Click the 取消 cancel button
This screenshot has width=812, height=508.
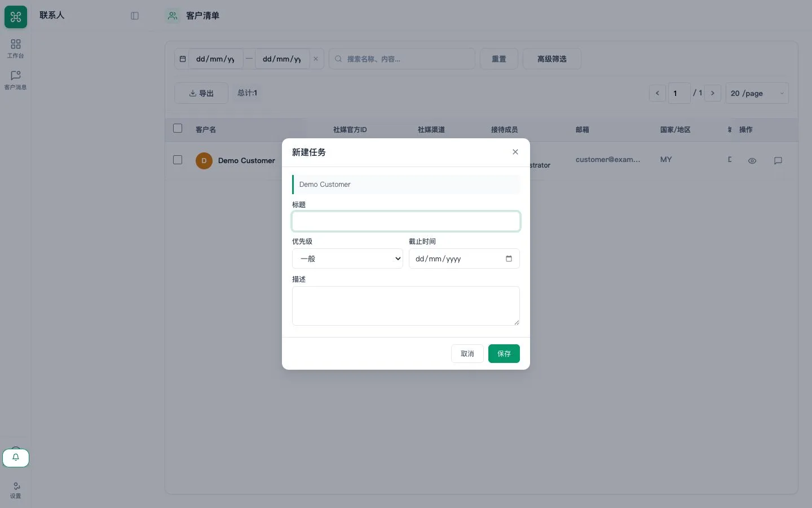[x=467, y=353]
